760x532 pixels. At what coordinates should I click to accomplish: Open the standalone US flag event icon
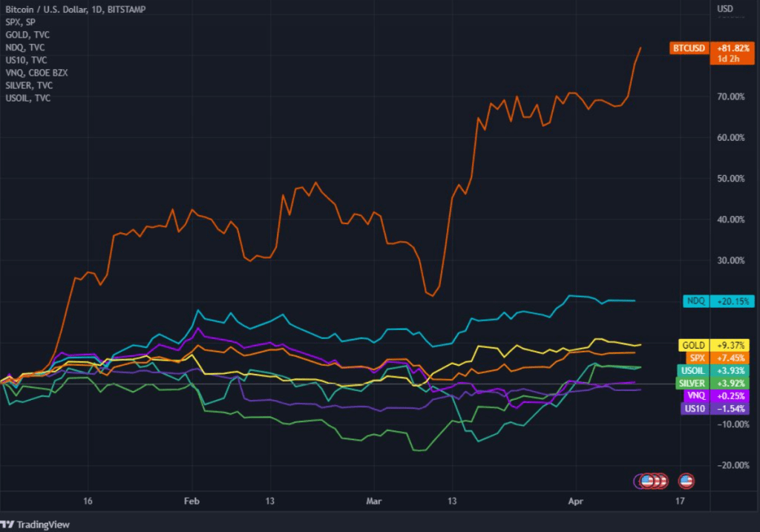tap(686, 481)
